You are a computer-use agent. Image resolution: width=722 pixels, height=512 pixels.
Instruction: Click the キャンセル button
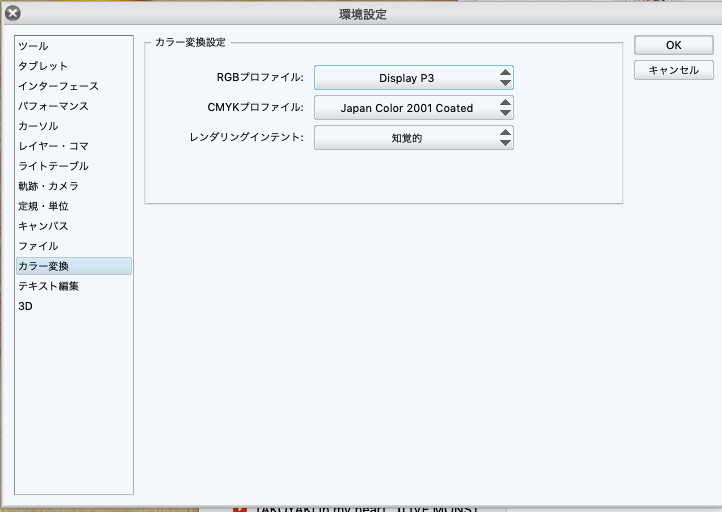pos(674,70)
